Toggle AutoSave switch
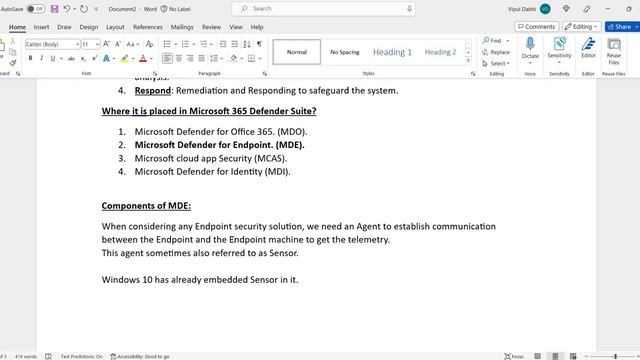Image resolution: width=640 pixels, height=360 pixels. coord(36,9)
